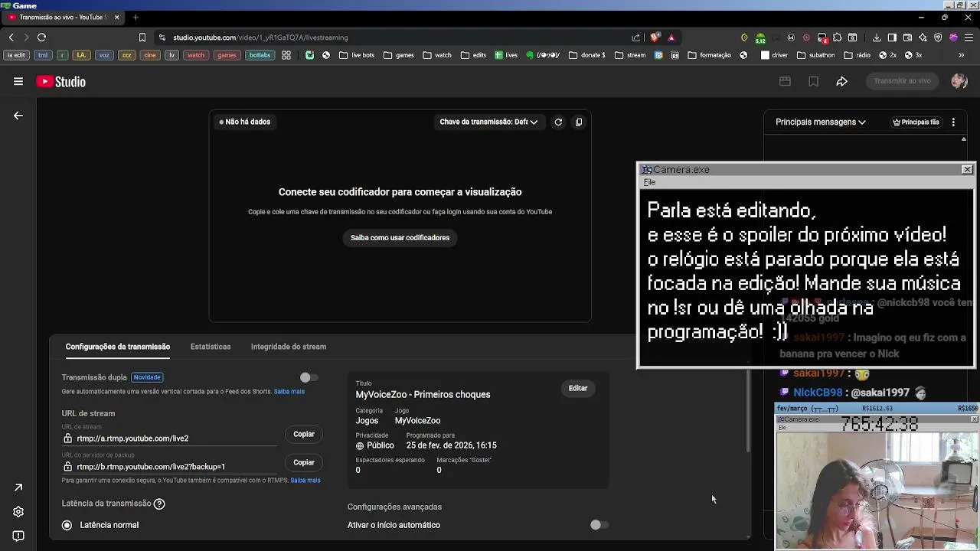Open Saiba mais link about RTMPS
The height and width of the screenshot is (551, 980).
pyautogui.click(x=305, y=481)
